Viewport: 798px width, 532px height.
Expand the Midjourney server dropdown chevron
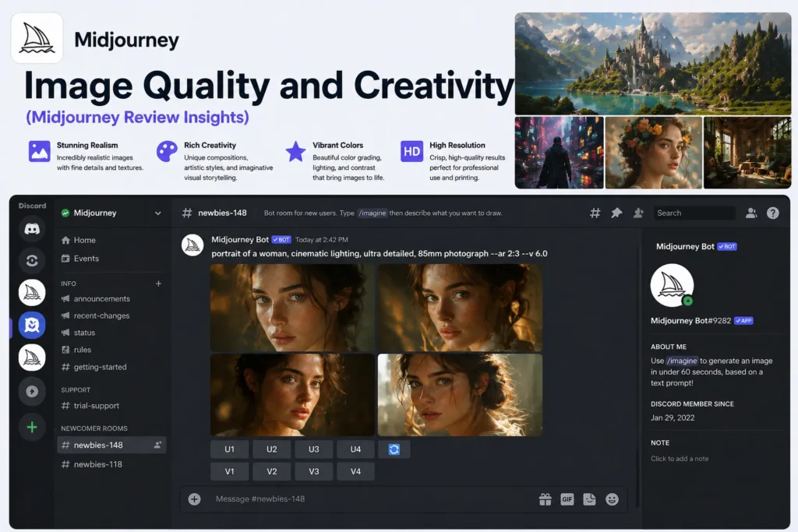pos(157,213)
